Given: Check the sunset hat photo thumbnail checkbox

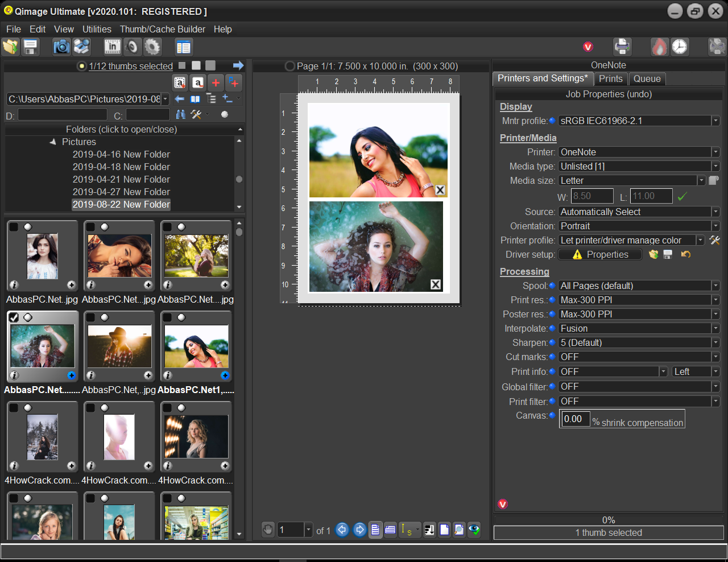Looking at the screenshot, I should pos(91,317).
